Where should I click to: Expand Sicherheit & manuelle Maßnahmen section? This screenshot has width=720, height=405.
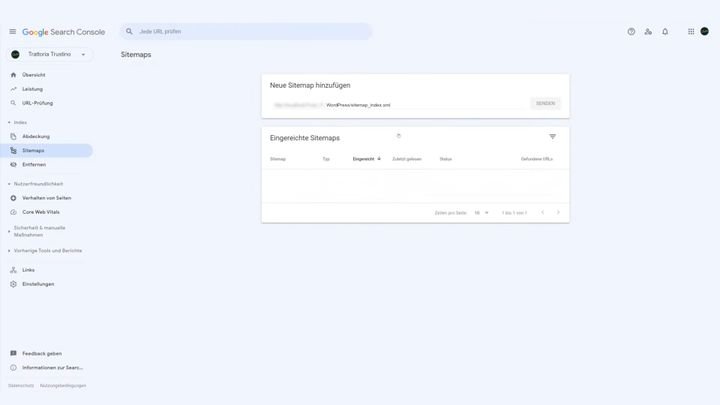38,231
